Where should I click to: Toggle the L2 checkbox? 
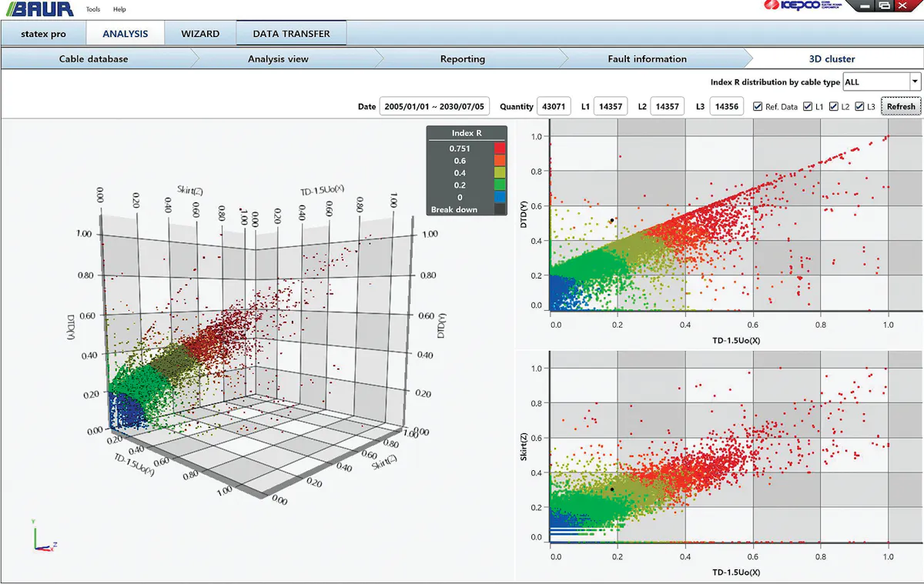pos(834,106)
